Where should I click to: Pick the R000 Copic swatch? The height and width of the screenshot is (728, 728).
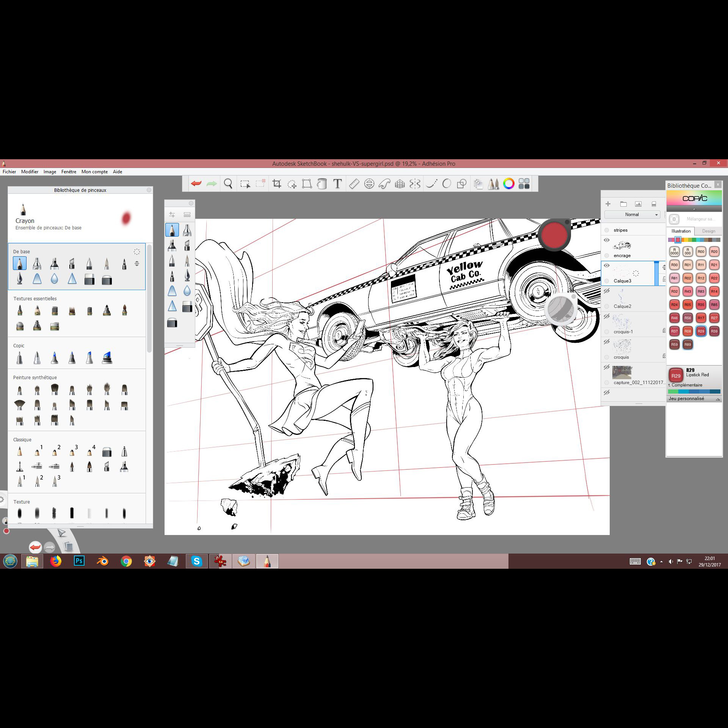point(687,251)
